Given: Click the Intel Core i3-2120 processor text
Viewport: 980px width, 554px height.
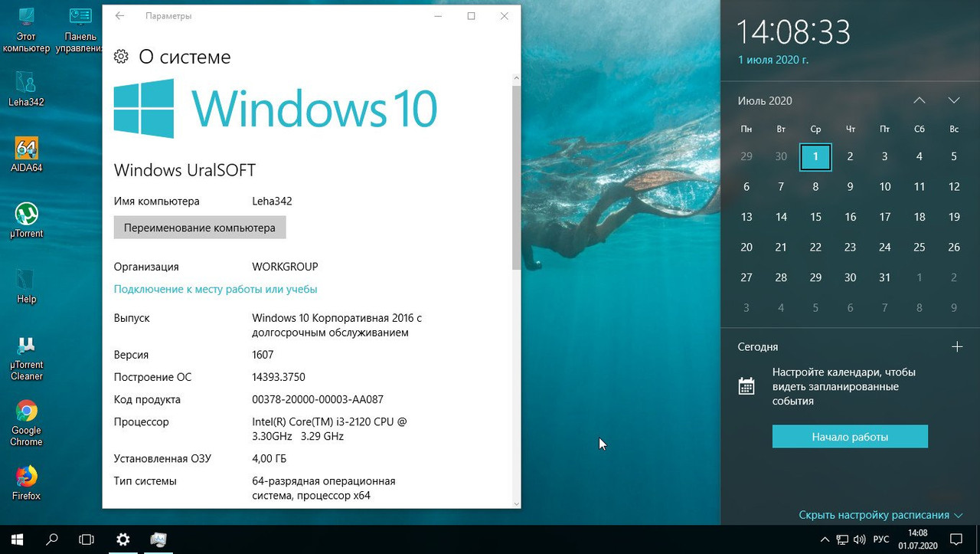Looking at the screenshot, I should (x=329, y=429).
